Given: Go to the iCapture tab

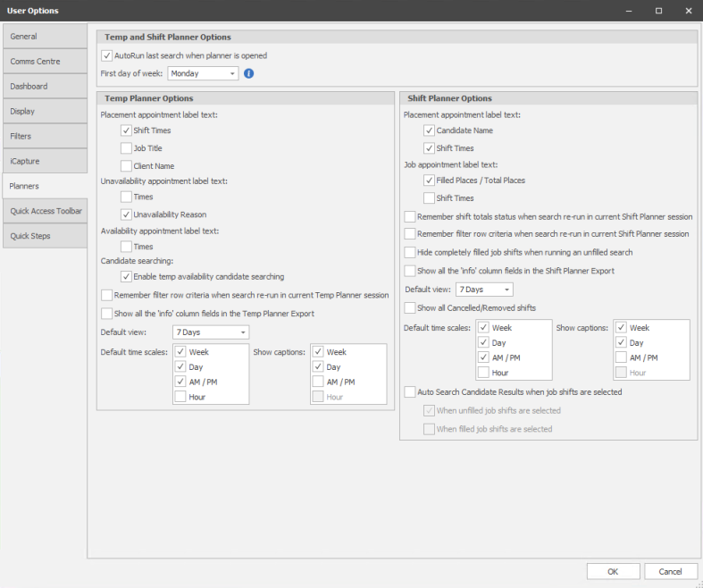Looking at the screenshot, I should pyautogui.click(x=45, y=161).
